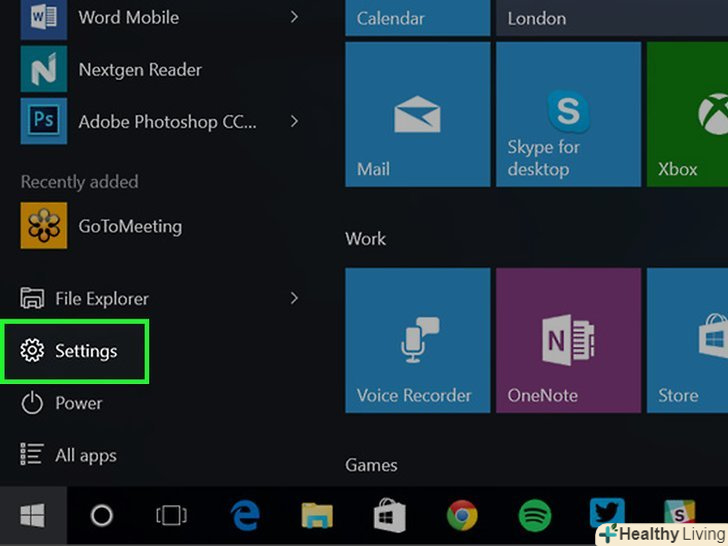
Task: Open Adobe Photoshop CC icon
Action: [x=44, y=121]
